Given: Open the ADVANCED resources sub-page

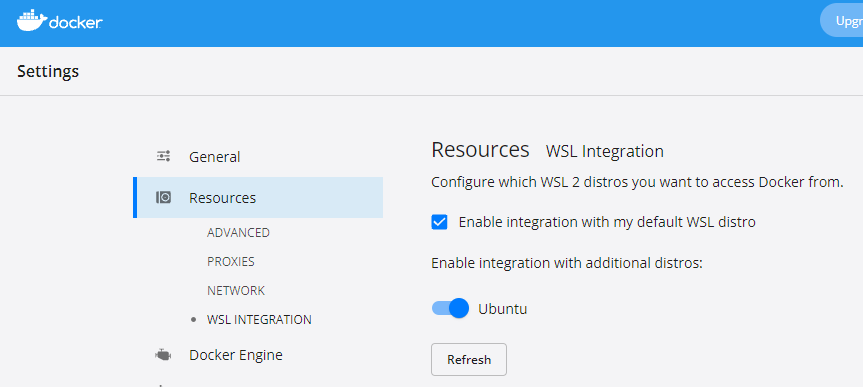Looking at the screenshot, I should (238, 233).
